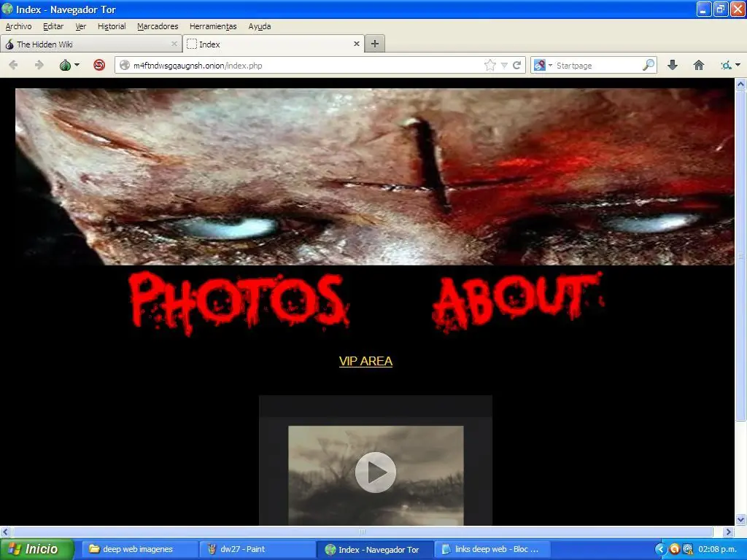Go forward with the forward arrow

[x=39, y=65]
